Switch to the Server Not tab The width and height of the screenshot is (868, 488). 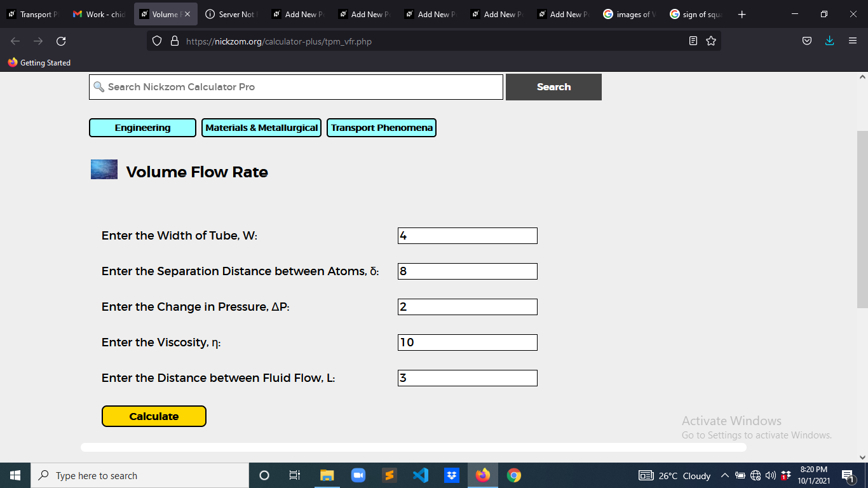(231, 14)
